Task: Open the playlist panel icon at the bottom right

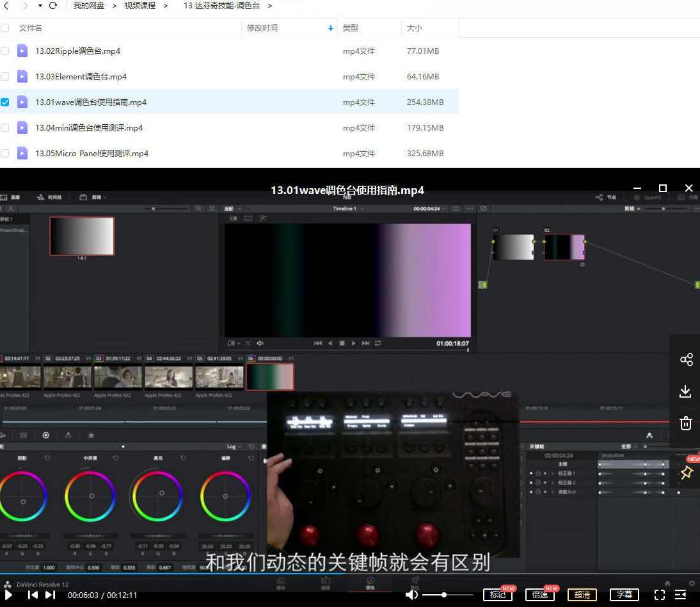Action: pos(681,595)
